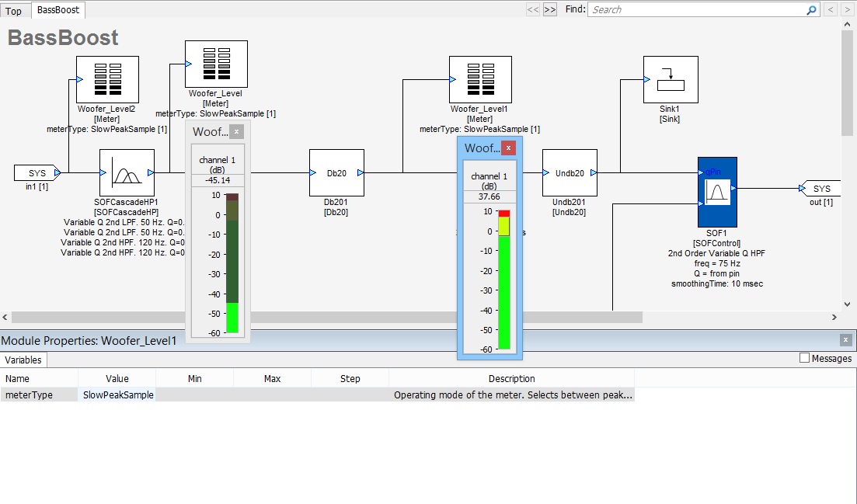Select the Sink1 module block
857x504 pixels.
(x=671, y=79)
